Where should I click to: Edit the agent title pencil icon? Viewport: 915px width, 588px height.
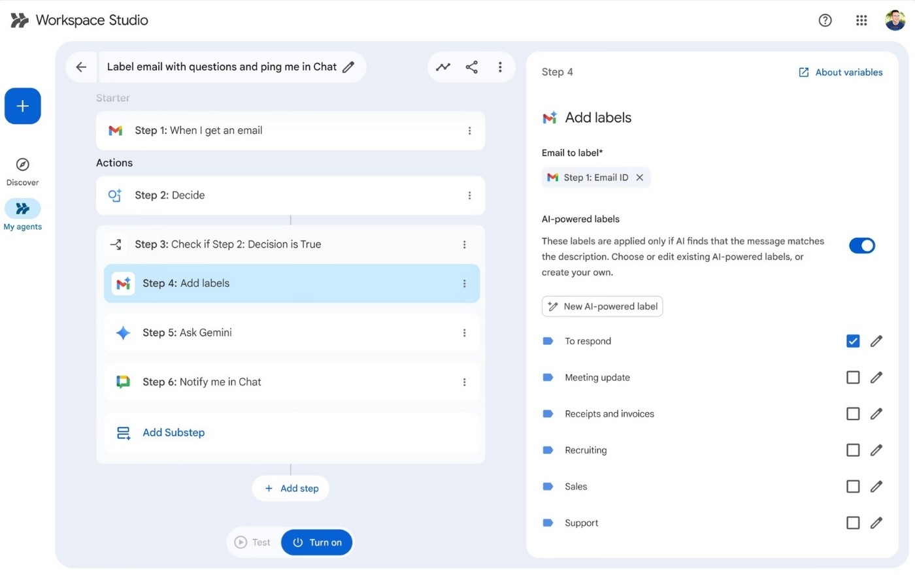pos(348,67)
